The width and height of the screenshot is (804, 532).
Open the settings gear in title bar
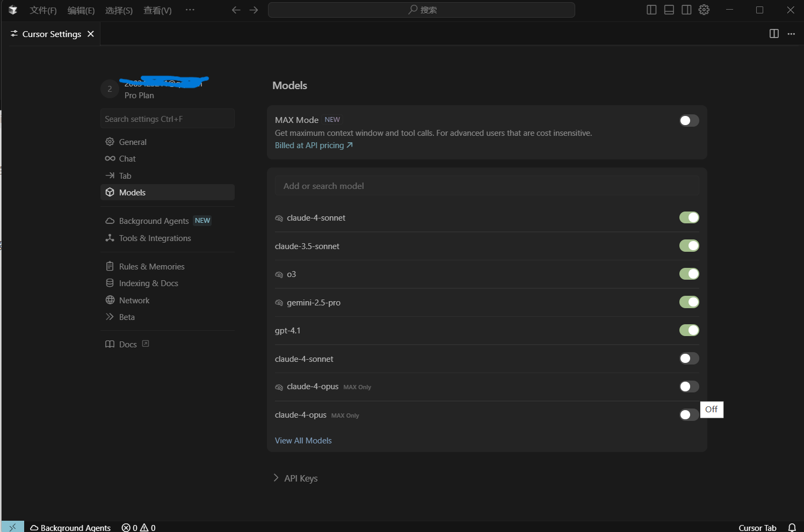(x=704, y=10)
